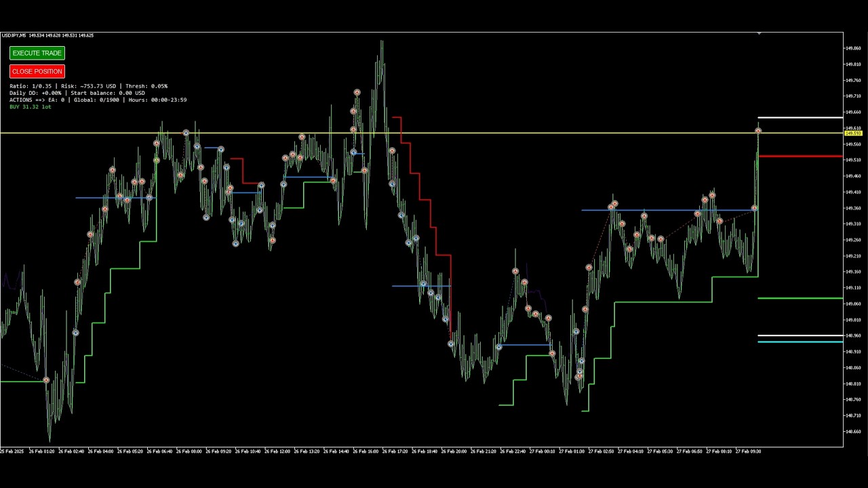This screenshot has height=488, width=868.
Task: Click the '26 Feb 20:00' time axis label
Action: pos(454,451)
